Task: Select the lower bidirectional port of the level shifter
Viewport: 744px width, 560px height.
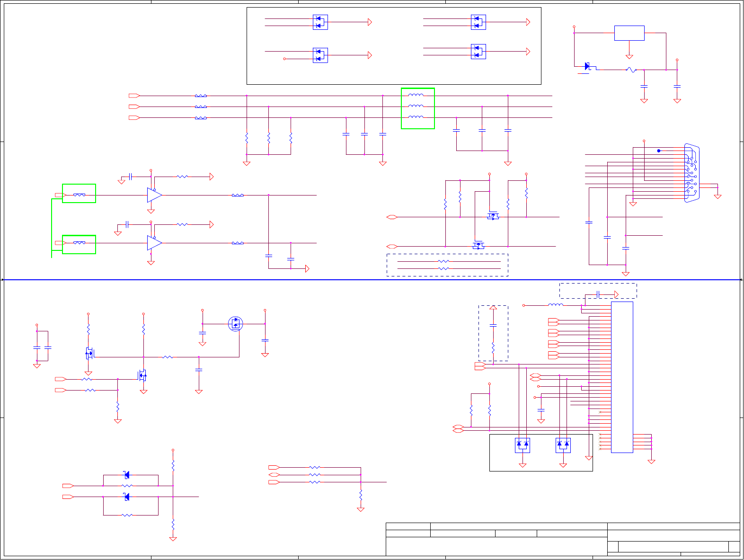Action: 392,247
